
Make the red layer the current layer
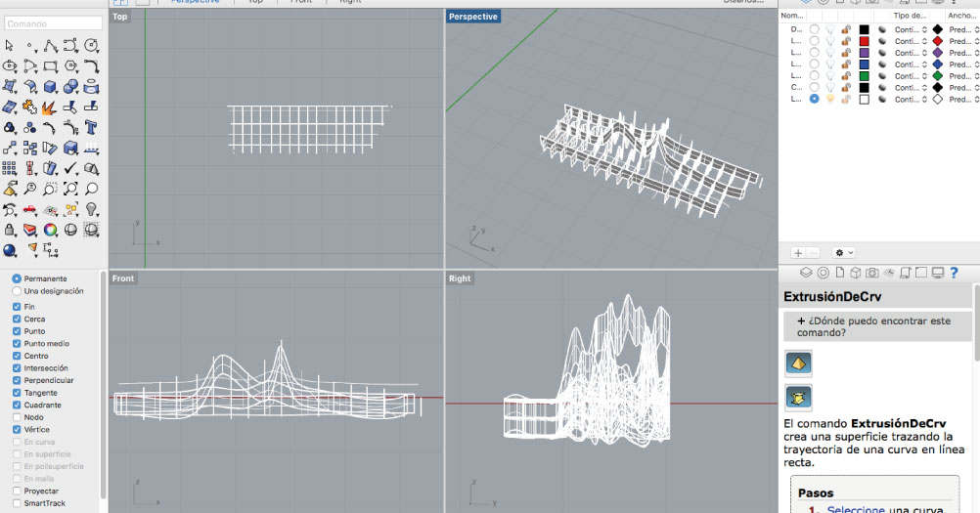814,41
